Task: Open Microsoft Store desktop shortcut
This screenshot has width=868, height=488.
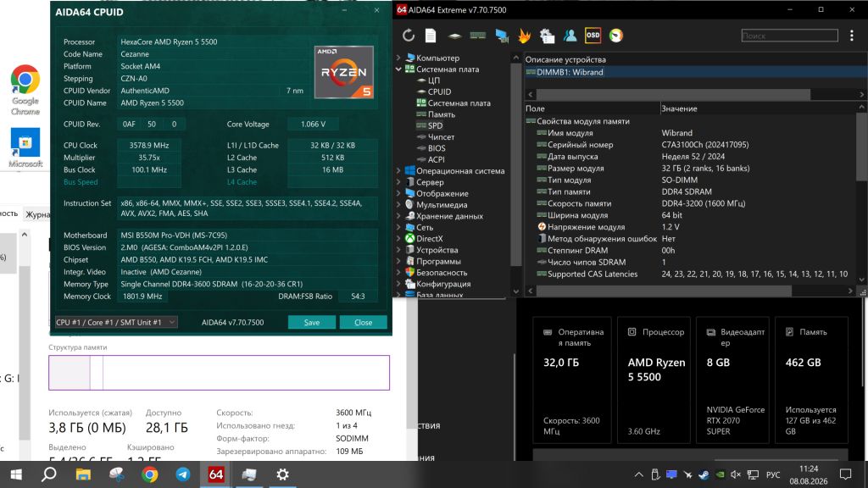Action: click(x=25, y=147)
